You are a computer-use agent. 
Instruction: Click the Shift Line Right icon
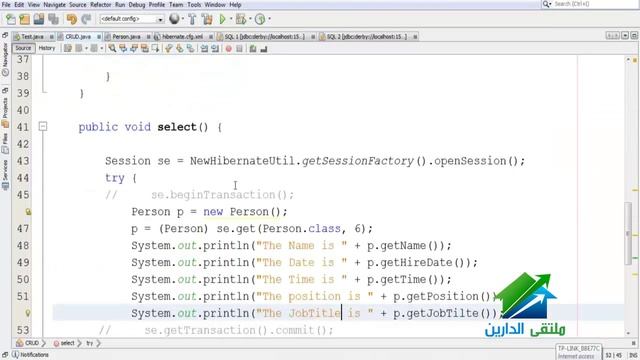point(215,49)
